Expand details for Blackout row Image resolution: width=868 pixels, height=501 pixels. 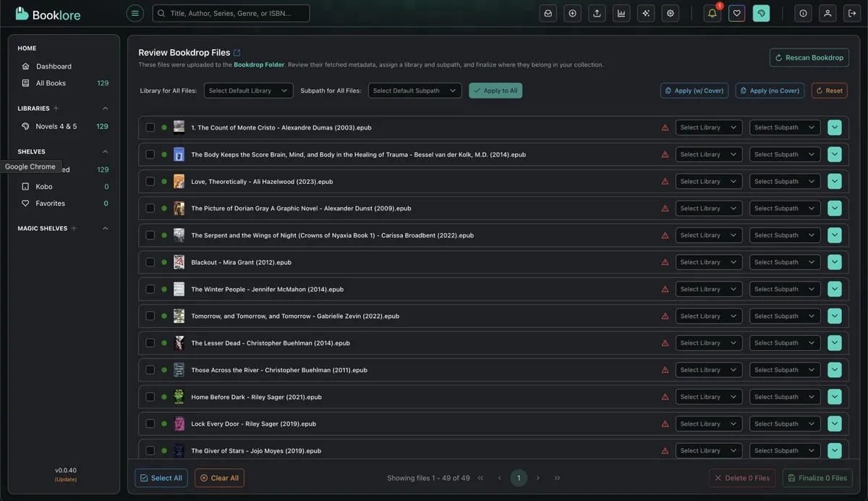(835, 262)
